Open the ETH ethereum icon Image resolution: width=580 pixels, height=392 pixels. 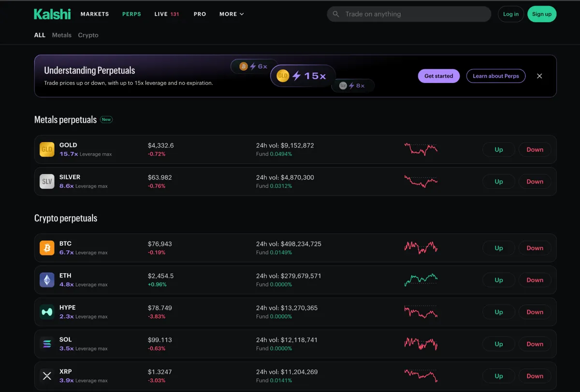click(47, 280)
